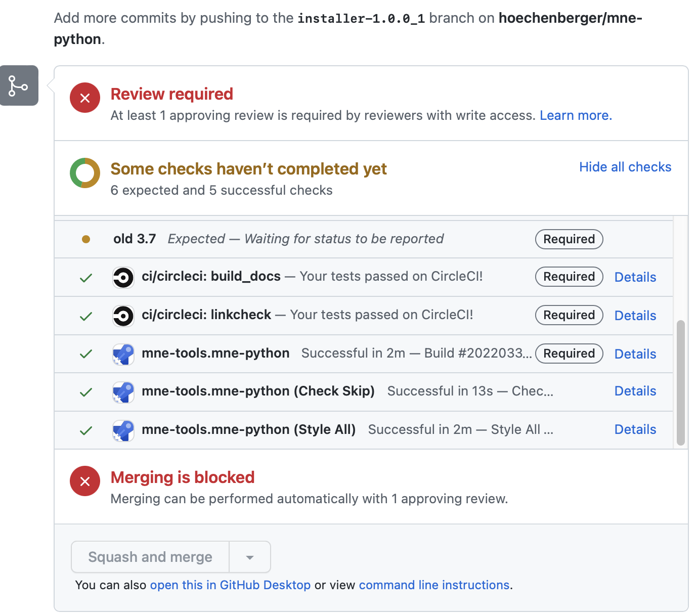Open this pull request in GitHub Desktop

230,585
